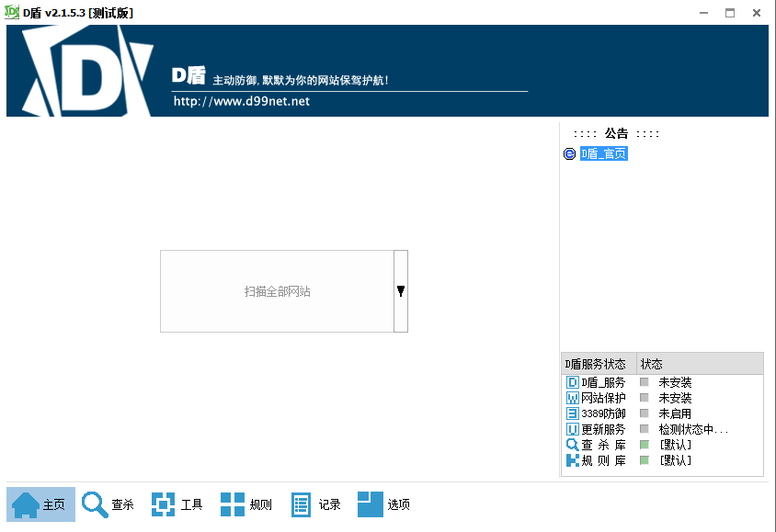This screenshot has height=532, width=776.
Task: Click the 更新服务 status indicator square
Action: pyautogui.click(x=645, y=429)
